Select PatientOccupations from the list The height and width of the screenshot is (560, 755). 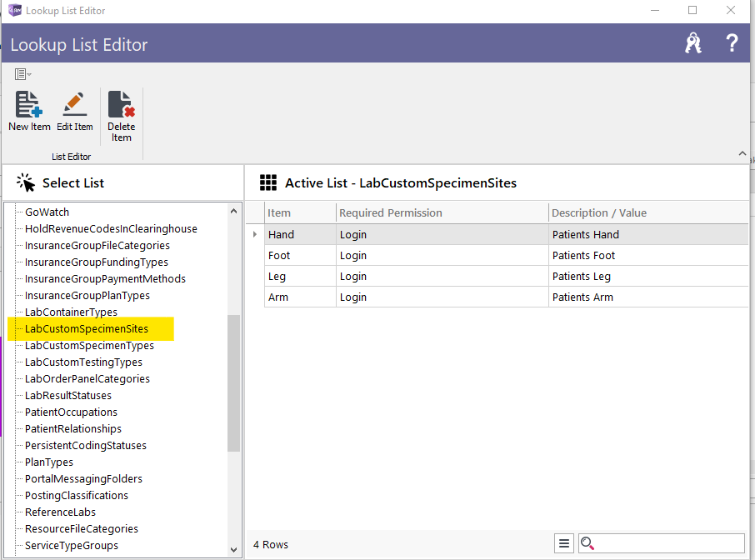(x=69, y=412)
